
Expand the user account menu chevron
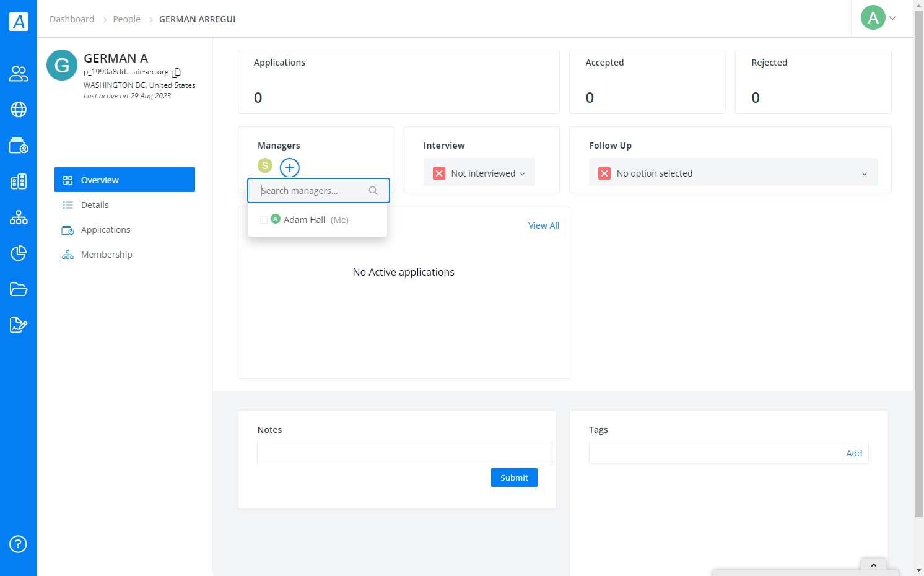[x=892, y=18]
